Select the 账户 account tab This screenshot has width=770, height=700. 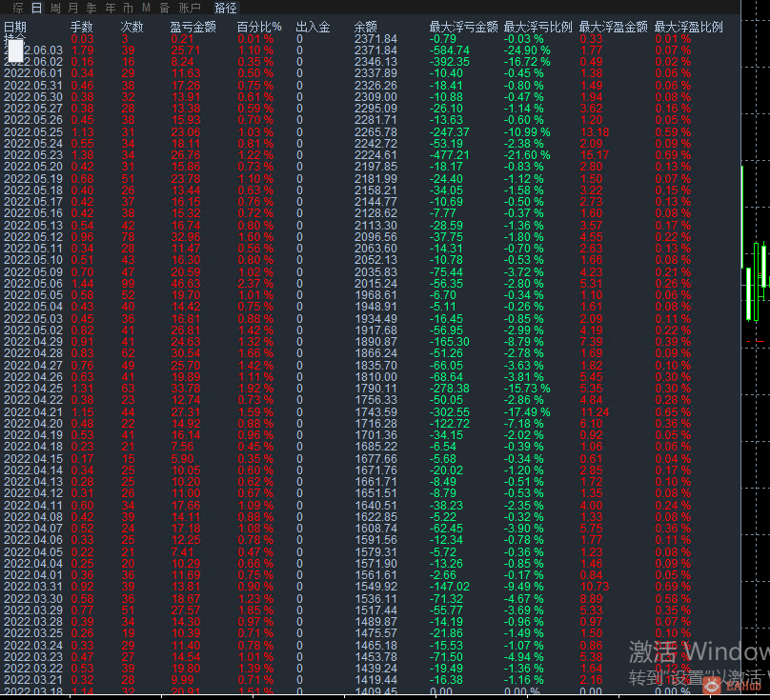pos(190,8)
